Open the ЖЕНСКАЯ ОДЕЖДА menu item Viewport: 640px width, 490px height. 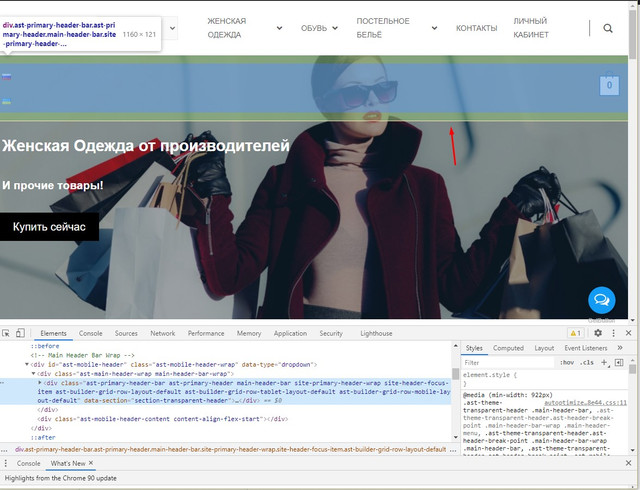[x=227, y=28]
